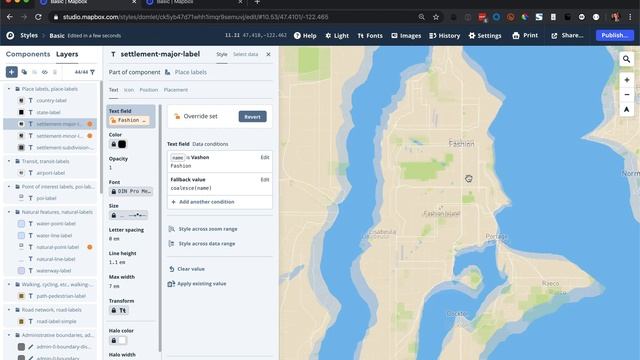Click the duplicate layers icon
Screen dimensions: 640x360
point(24,72)
